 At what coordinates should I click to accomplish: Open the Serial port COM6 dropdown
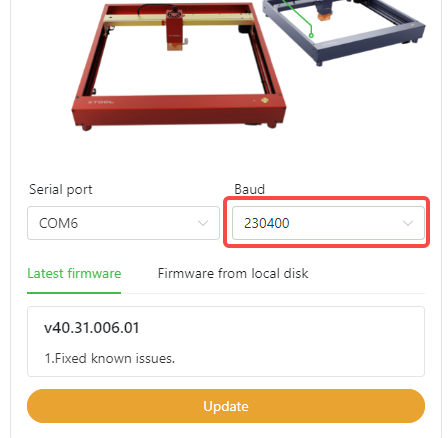(123, 223)
